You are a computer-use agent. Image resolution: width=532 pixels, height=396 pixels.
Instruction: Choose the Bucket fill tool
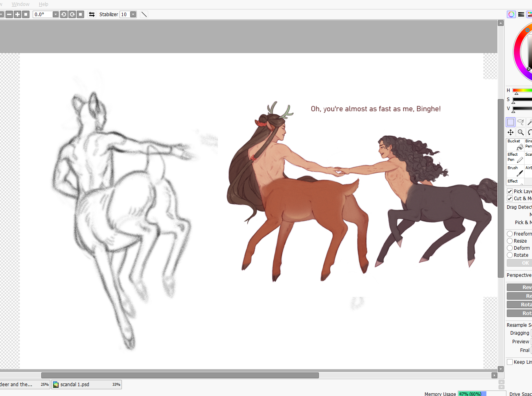(515, 144)
